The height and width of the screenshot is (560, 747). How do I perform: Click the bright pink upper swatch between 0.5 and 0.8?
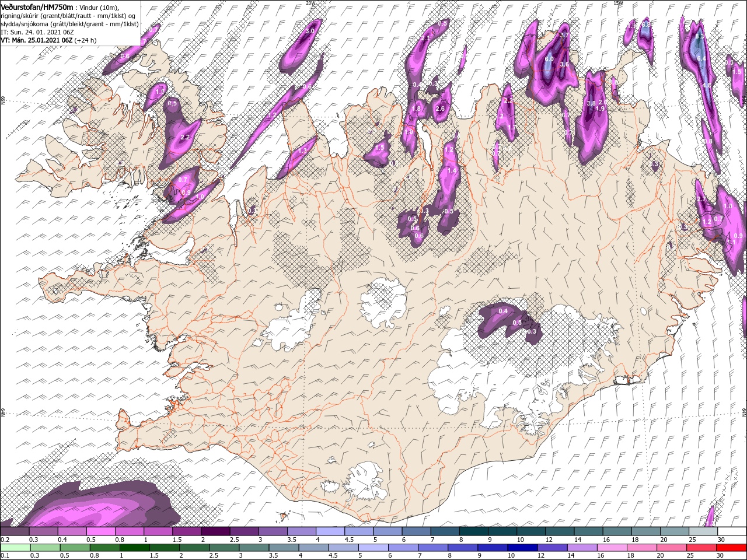(100, 531)
